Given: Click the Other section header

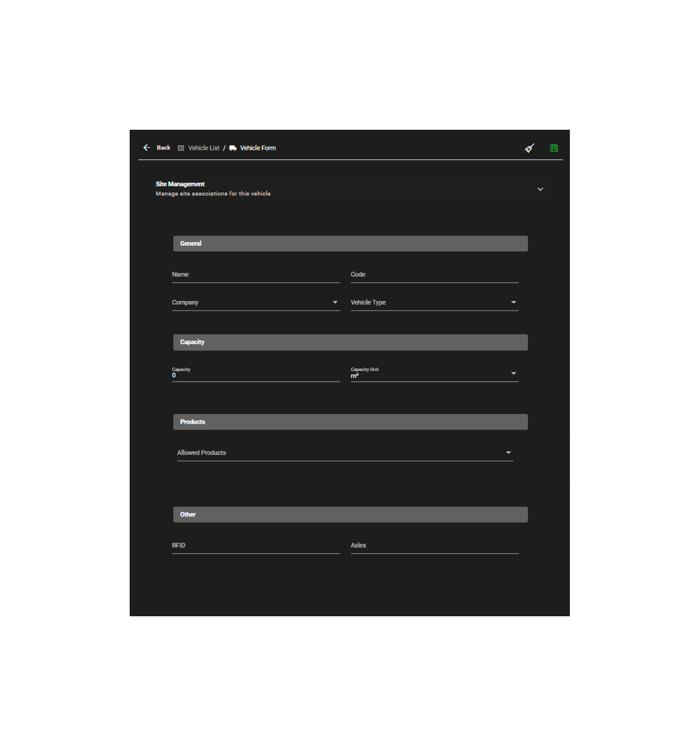Looking at the screenshot, I should click(x=351, y=514).
